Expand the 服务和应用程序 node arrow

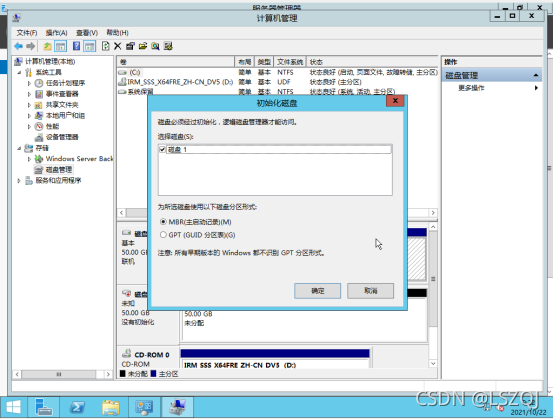(x=19, y=181)
